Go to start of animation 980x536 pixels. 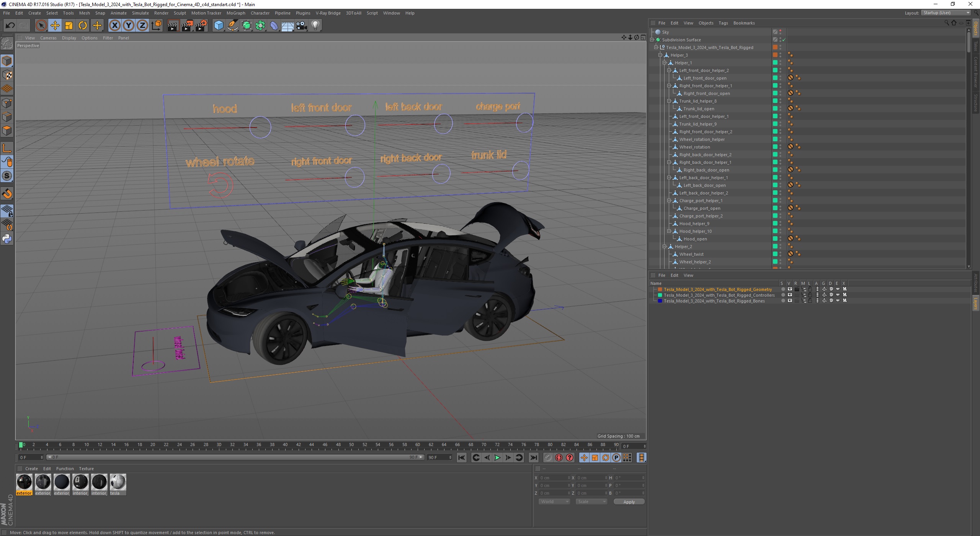coord(462,458)
